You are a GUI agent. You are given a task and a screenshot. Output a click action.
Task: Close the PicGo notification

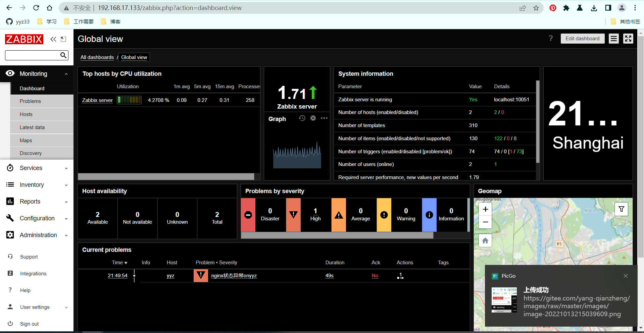(626, 276)
